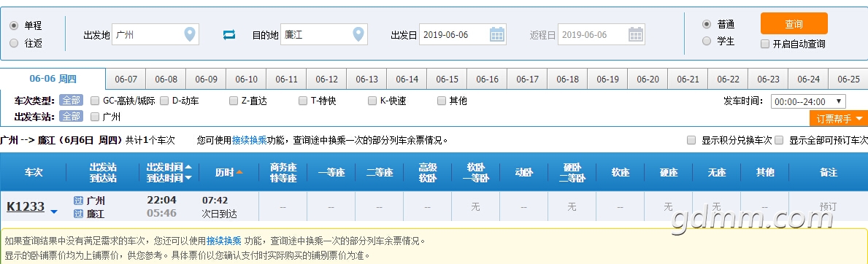Select the 06-06 周四 date tab
This screenshot has height=264, width=868.
click(x=53, y=79)
